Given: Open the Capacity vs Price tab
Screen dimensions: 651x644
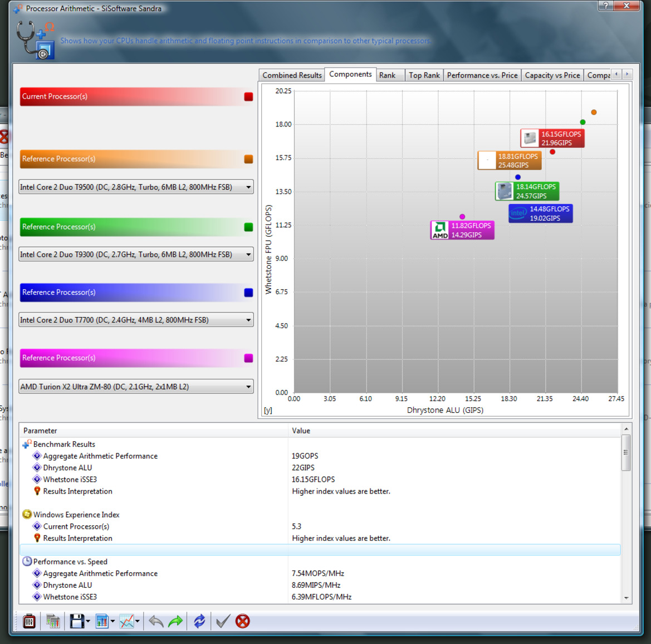Looking at the screenshot, I should point(552,75).
